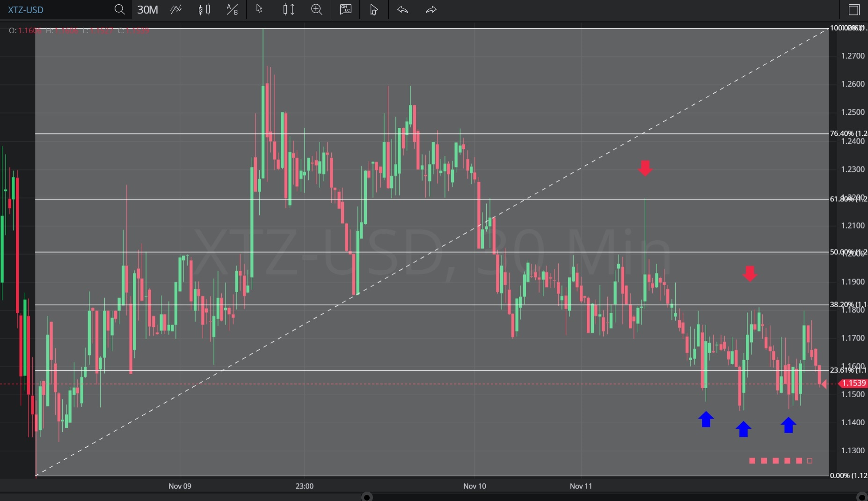Screen dimensions: 868x501
Task: Click the undo arrow
Action: (x=402, y=9)
